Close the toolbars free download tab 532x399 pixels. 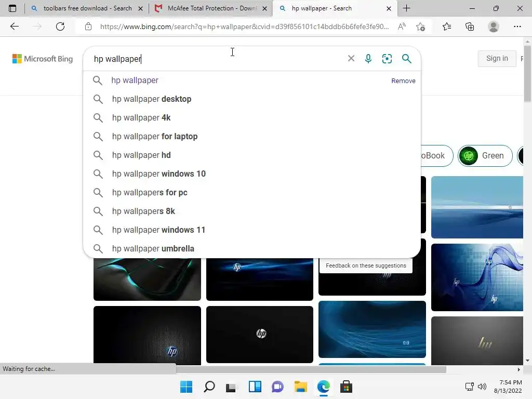pyautogui.click(x=140, y=8)
